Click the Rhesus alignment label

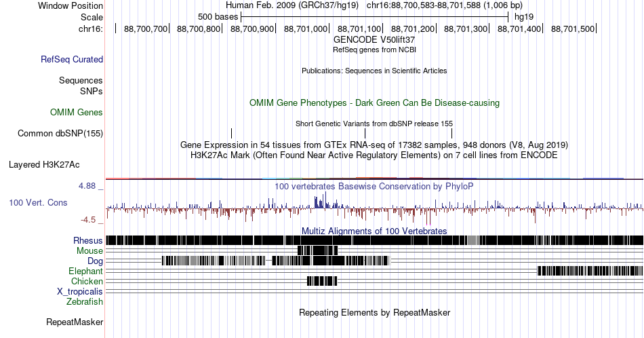point(88,240)
